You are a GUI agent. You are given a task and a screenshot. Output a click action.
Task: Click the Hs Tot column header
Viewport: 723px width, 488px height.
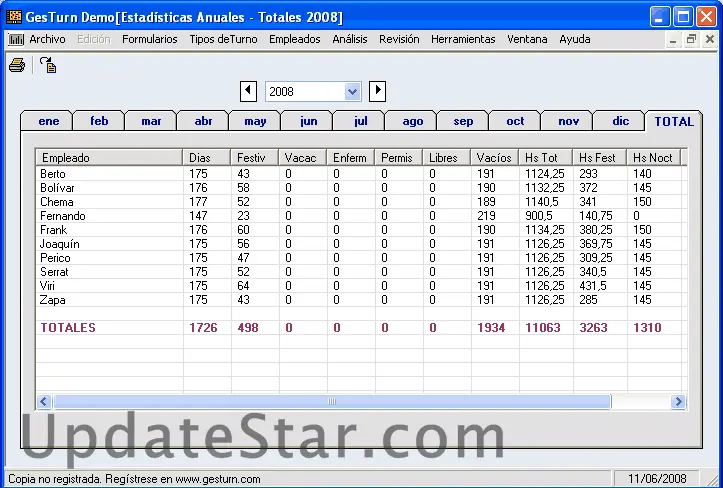point(545,158)
